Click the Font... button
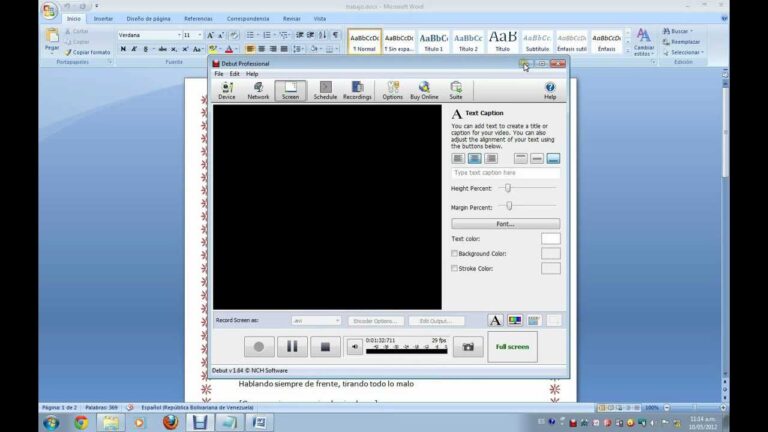Screen dimensions: 768x432 [x=505, y=224]
